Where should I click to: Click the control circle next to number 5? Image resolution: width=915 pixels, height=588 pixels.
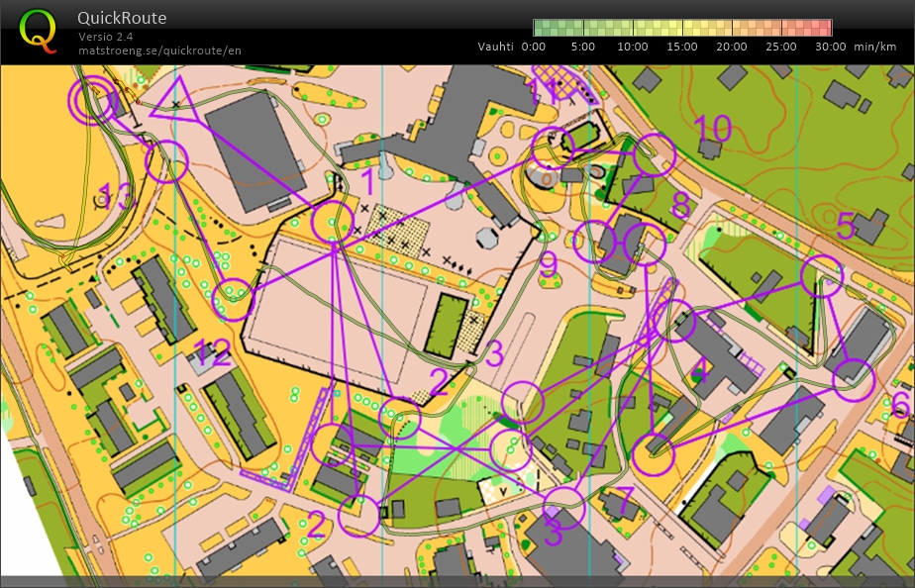pyautogui.click(x=822, y=276)
